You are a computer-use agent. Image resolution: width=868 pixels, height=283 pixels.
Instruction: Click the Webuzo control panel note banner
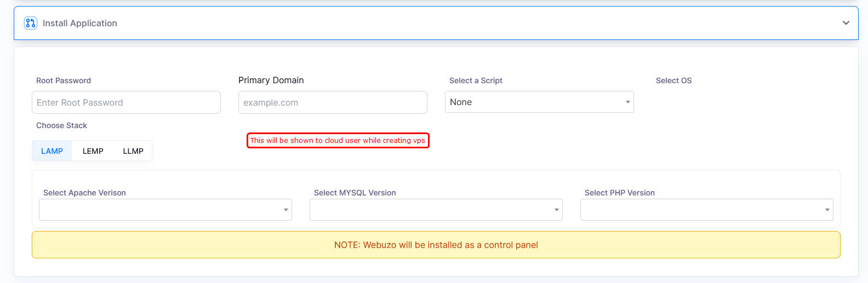(436, 245)
